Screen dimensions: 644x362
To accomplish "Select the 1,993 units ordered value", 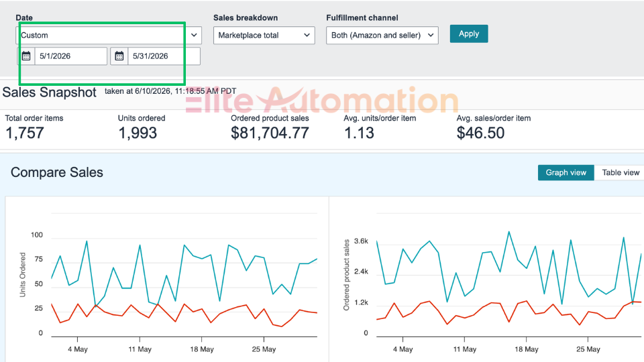I will click(138, 133).
